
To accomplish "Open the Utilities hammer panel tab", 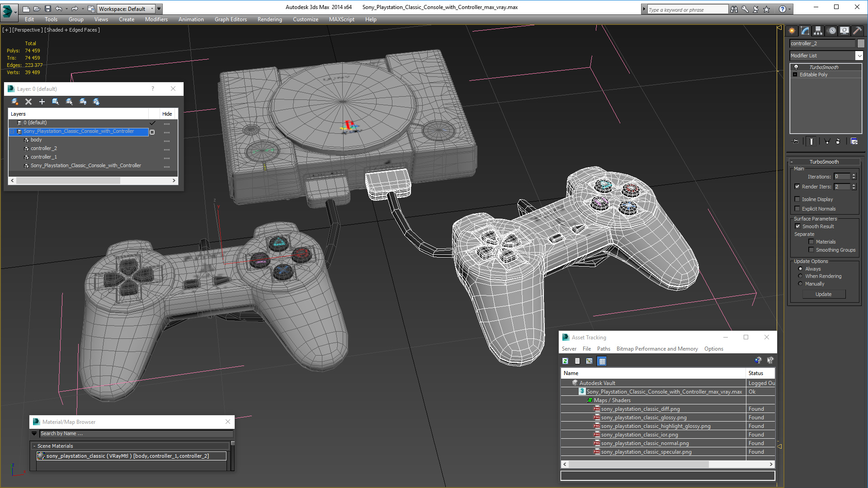I will tap(858, 31).
